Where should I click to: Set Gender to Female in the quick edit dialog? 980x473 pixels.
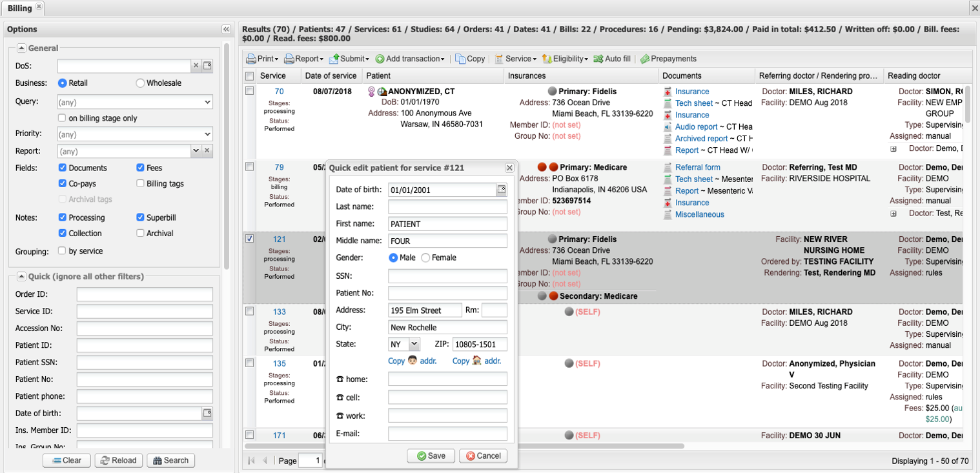[424, 257]
